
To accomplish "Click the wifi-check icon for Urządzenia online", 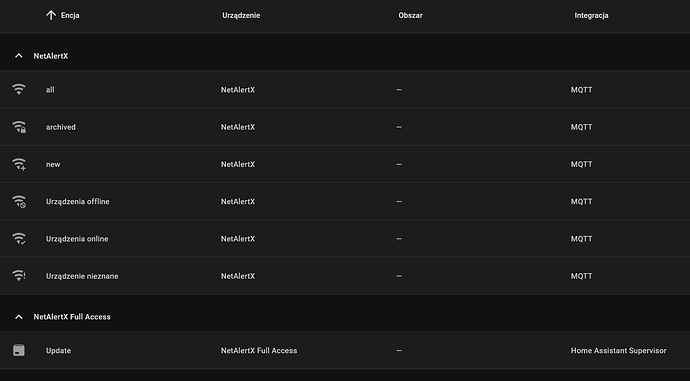I will coord(19,238).
